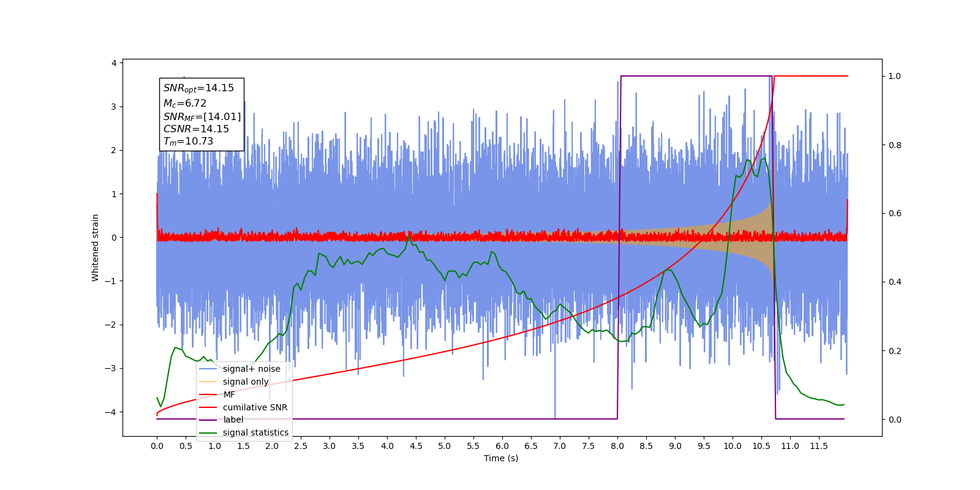Click the Tm=10.73 annotation line
The image size is (980, 490).
pos(188,141)
